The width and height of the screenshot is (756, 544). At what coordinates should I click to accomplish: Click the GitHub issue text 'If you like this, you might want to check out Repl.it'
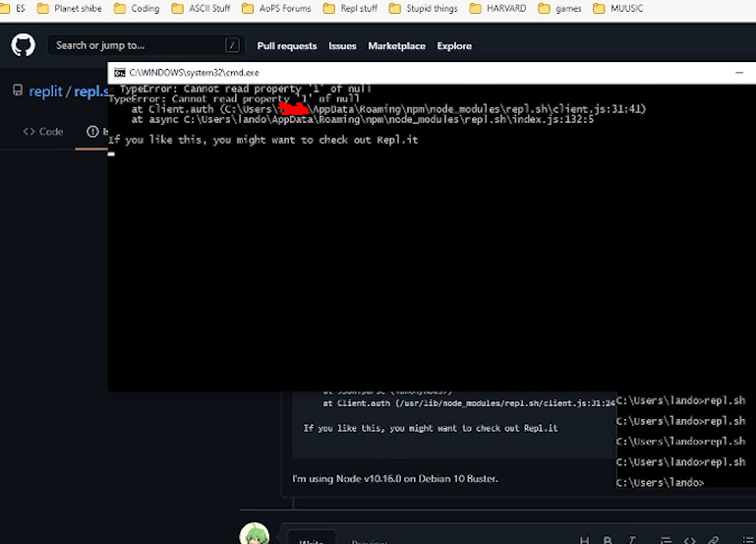tap(431, 428)
